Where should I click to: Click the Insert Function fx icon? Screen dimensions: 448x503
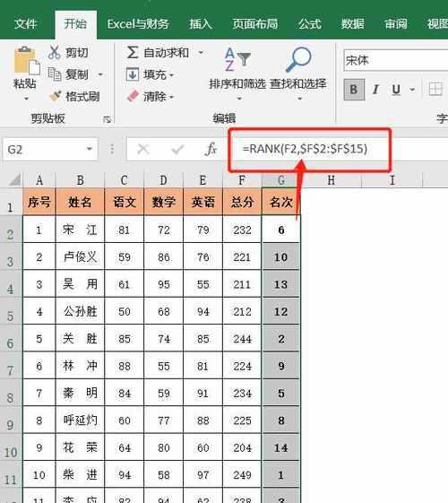[211, 149]
